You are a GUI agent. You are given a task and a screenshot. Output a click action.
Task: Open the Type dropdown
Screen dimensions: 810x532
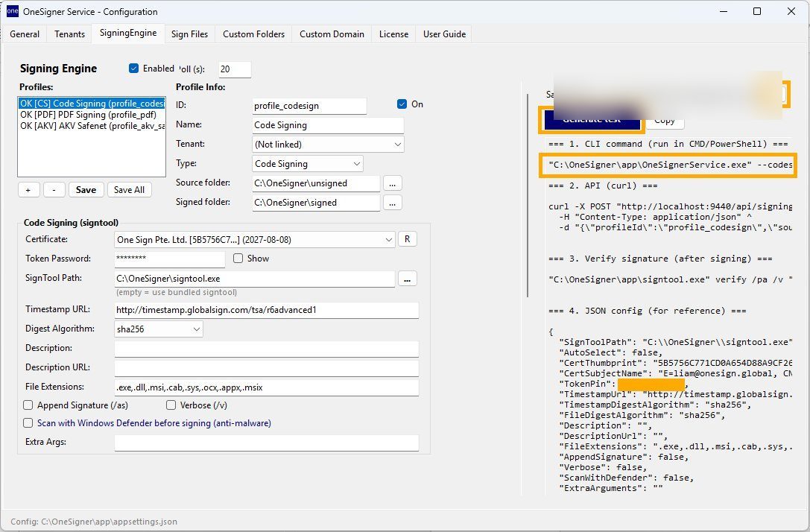(x=307, y=164)
